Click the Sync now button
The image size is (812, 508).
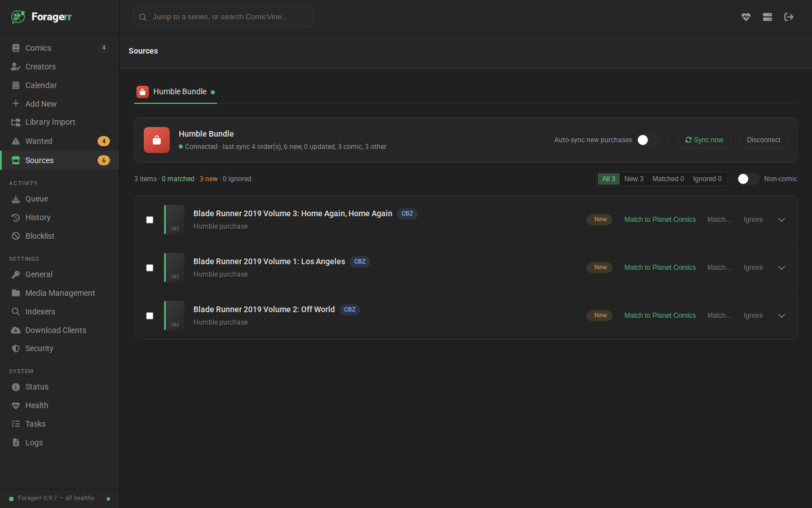coord(704,140)
